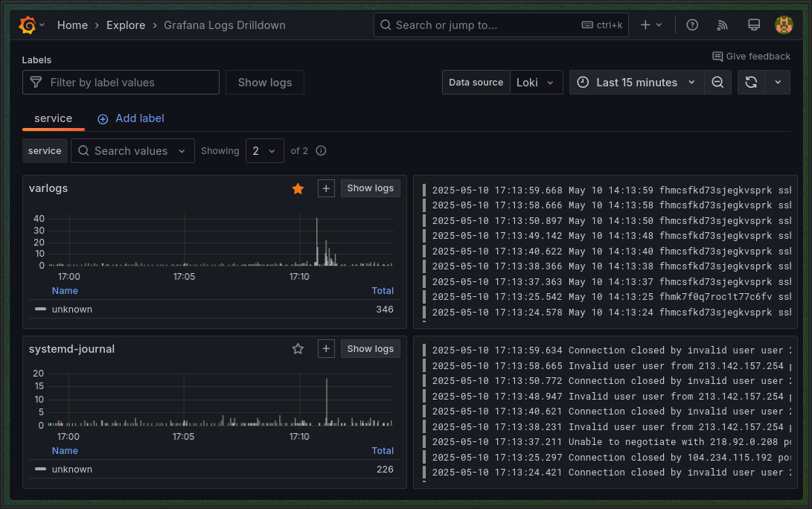This screenshot has height=509, width=812.
Task: Click the Give feedback link
Action: click(751, 57)
